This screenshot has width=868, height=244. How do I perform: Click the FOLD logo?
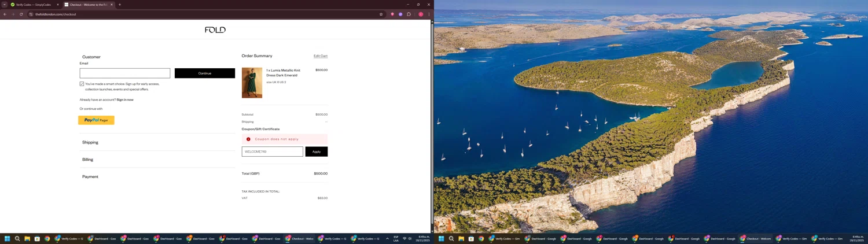[x=215, y=29]
